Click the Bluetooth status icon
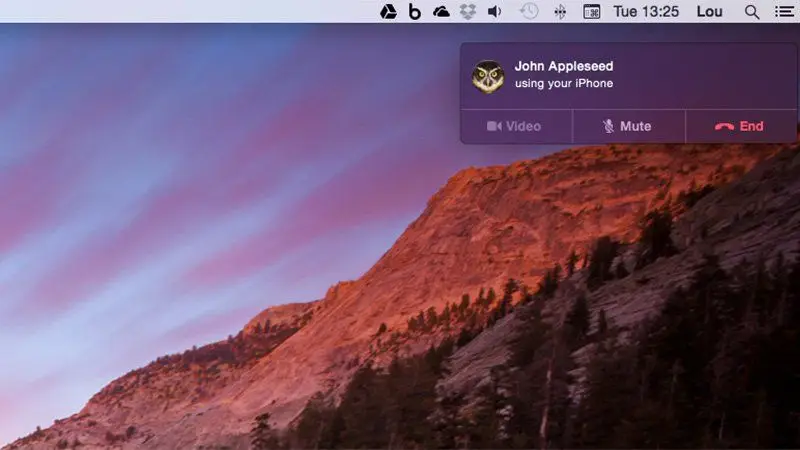Viewport: 800px width, 450px height. tap(560, 12)
